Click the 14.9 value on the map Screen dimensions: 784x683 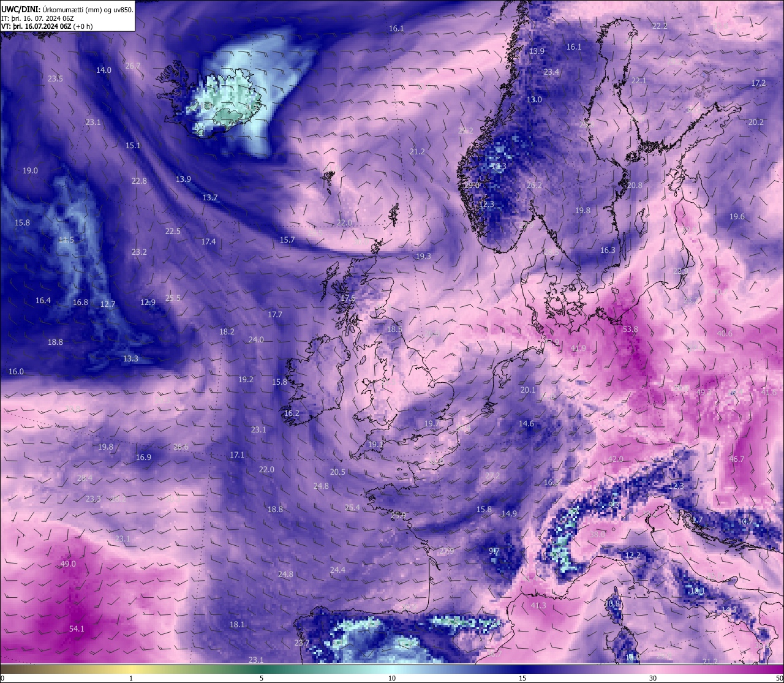509,513
